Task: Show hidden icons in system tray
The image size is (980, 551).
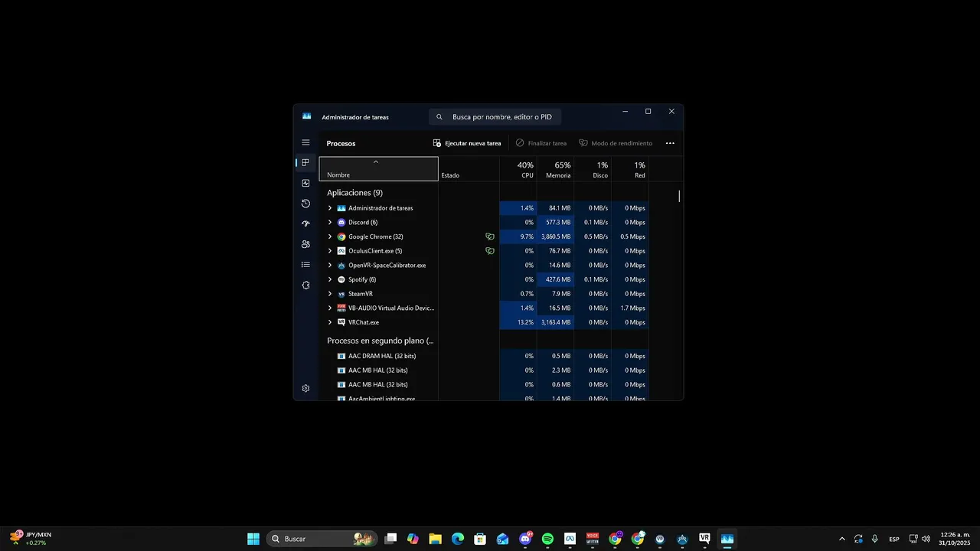Action: (842, 539)
